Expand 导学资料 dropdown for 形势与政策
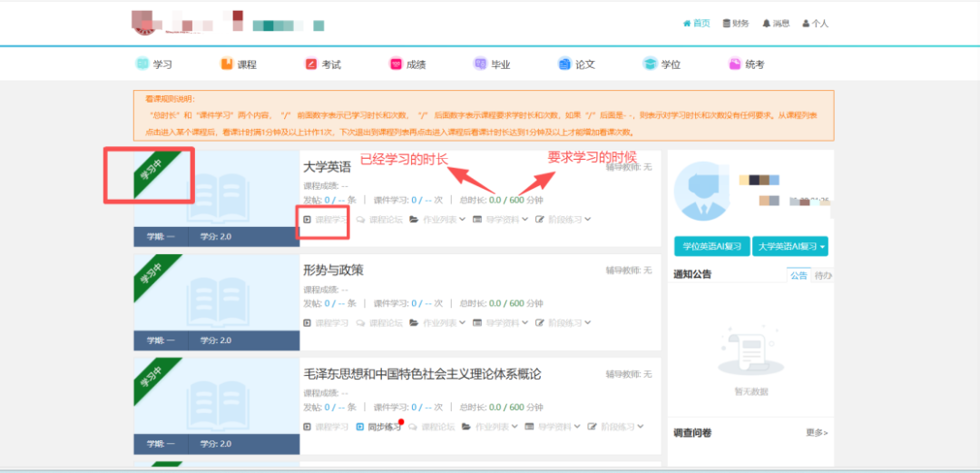The width and height of the screenshot is (980, 473). pos(501,323)
